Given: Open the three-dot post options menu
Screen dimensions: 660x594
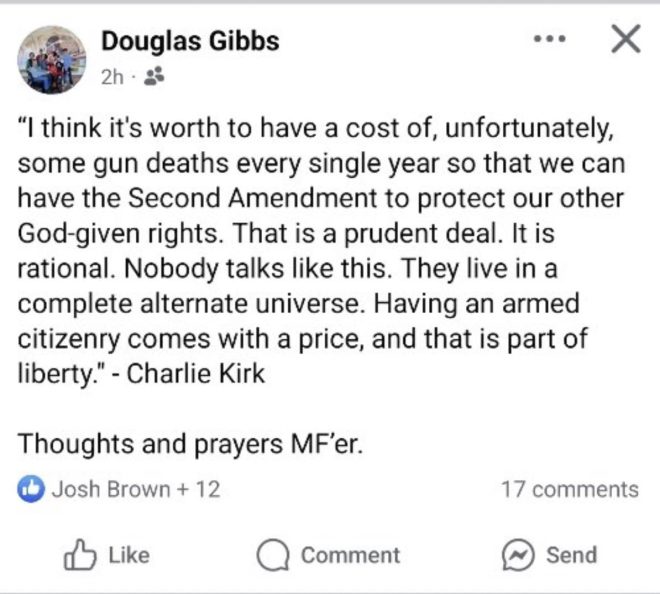Looking at the screenshot, I should 550,39.
